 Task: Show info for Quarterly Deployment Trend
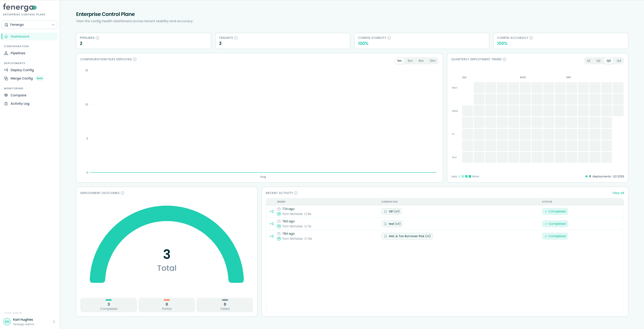click(504, 59)
